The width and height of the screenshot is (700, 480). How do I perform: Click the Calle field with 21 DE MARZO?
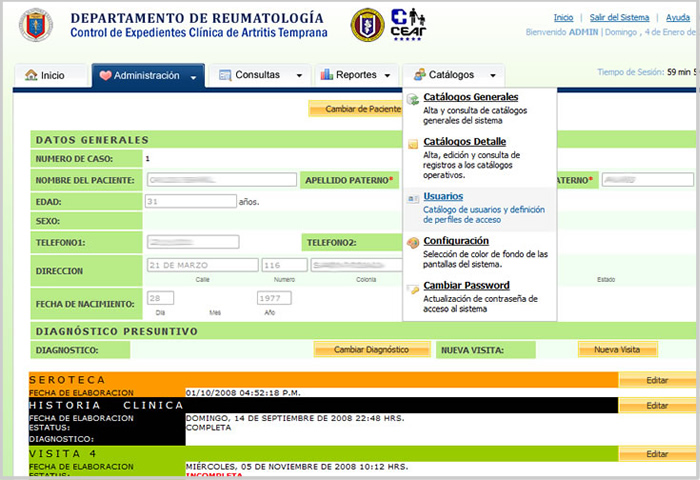click(x=203, y=265)
